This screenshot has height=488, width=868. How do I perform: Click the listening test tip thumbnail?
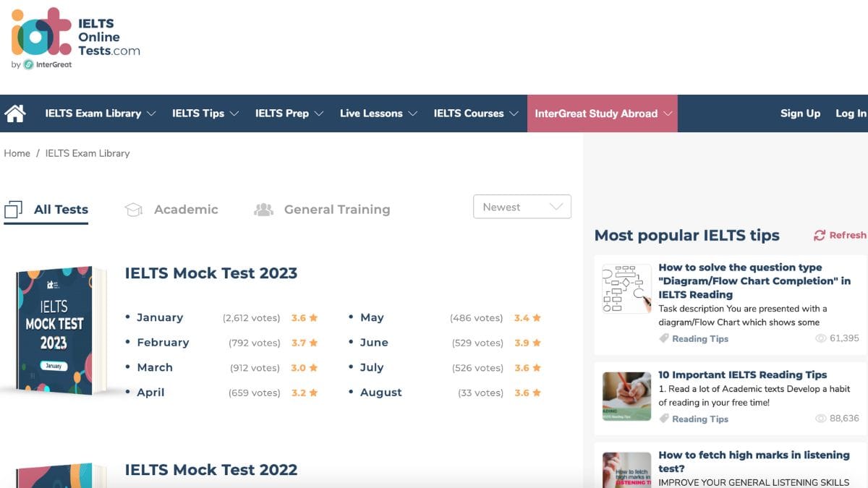(626, 470)
